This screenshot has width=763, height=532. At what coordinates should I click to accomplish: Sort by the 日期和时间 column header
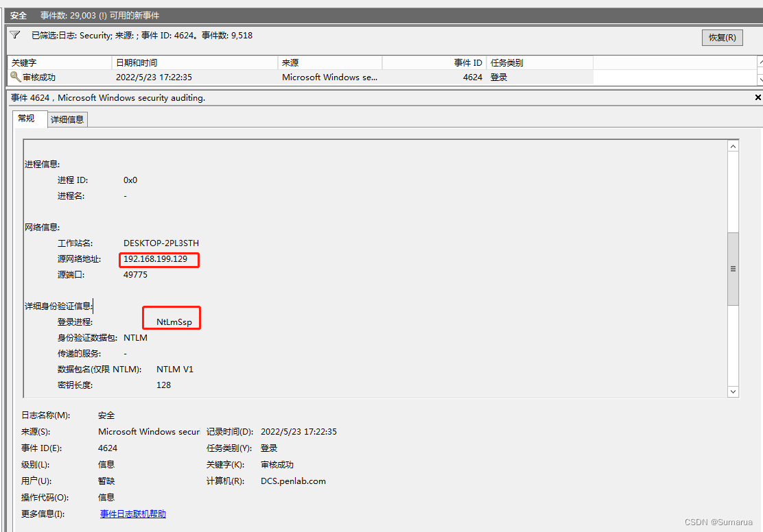tap(195, 63)
